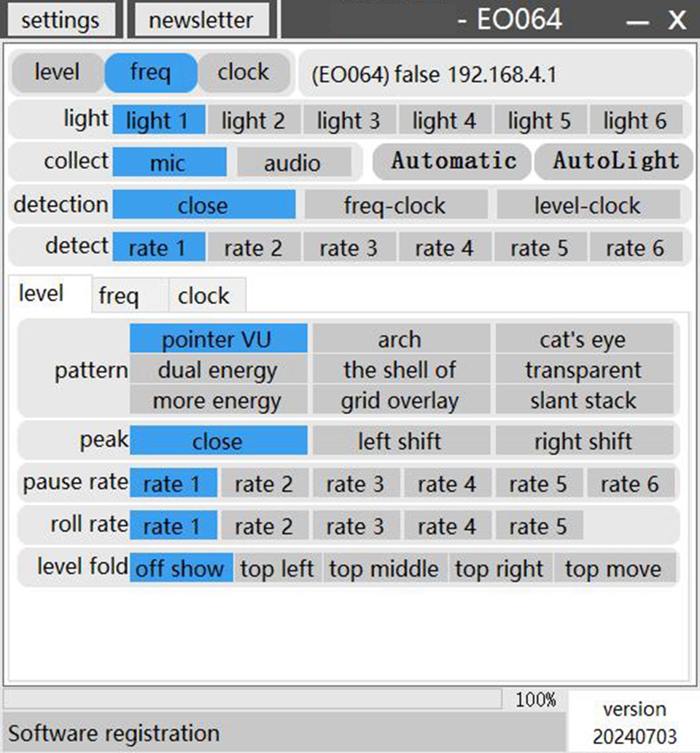700x753 pixels.
Task: Set peak to left shift
Action: [400, 442]
